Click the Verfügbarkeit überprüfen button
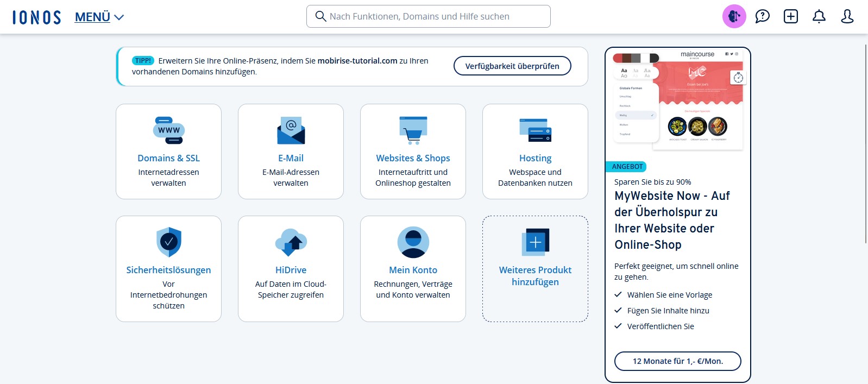This screenshot has height=384, width=868. (512, 66)
